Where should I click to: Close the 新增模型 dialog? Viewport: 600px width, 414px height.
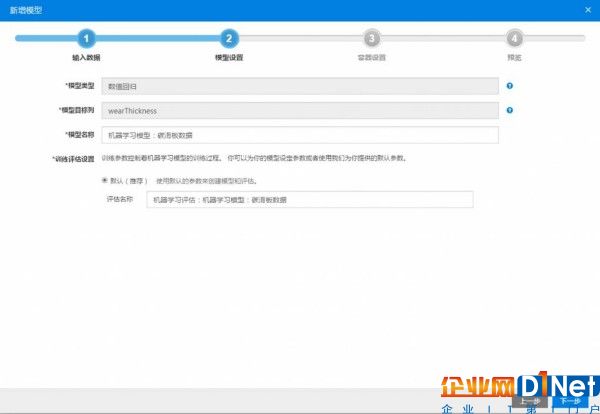588,10
